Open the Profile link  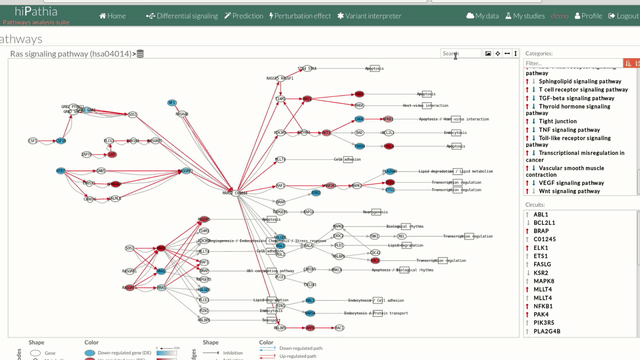click(x=588, y=16)
